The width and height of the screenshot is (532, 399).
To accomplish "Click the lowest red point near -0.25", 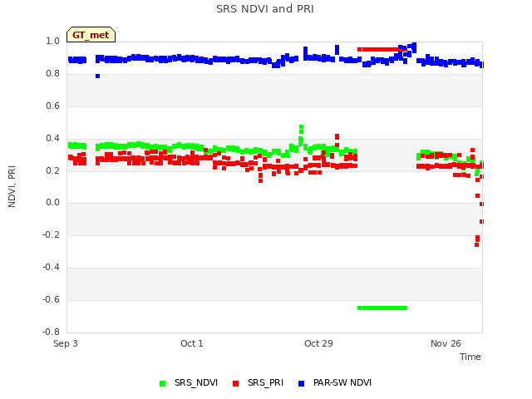I will tap(476, 244).
